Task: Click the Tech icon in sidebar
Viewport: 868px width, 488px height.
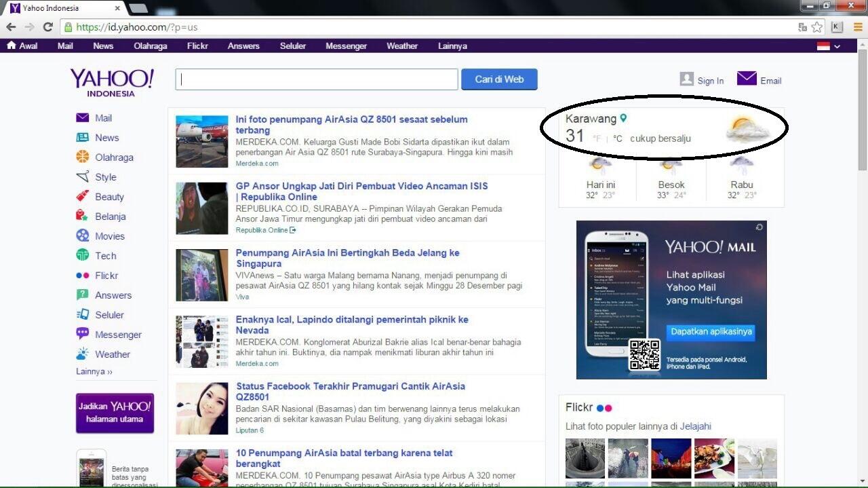Action: tap(83, 255)
